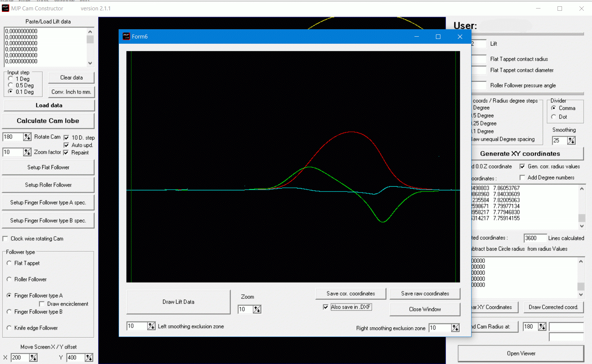Click Right smoothing exclusion zone spinner
592x364 pixels.
(x=455, y=328)
